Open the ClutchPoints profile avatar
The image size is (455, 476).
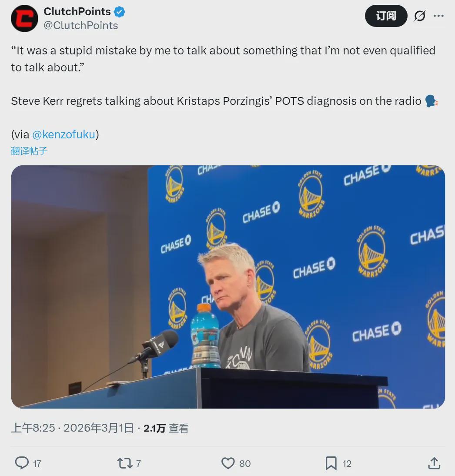click(24, 18)
